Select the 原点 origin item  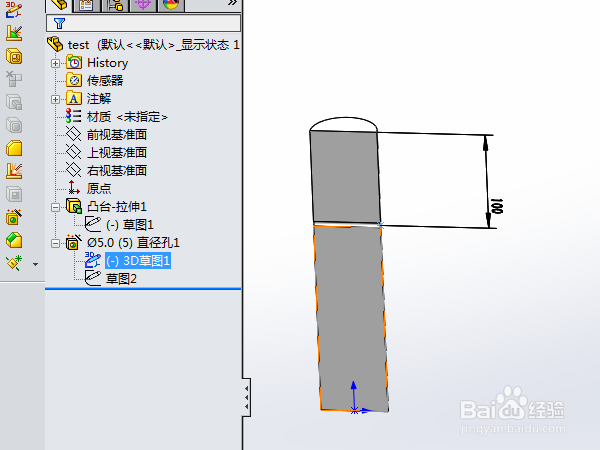click(x=99, y=189)
